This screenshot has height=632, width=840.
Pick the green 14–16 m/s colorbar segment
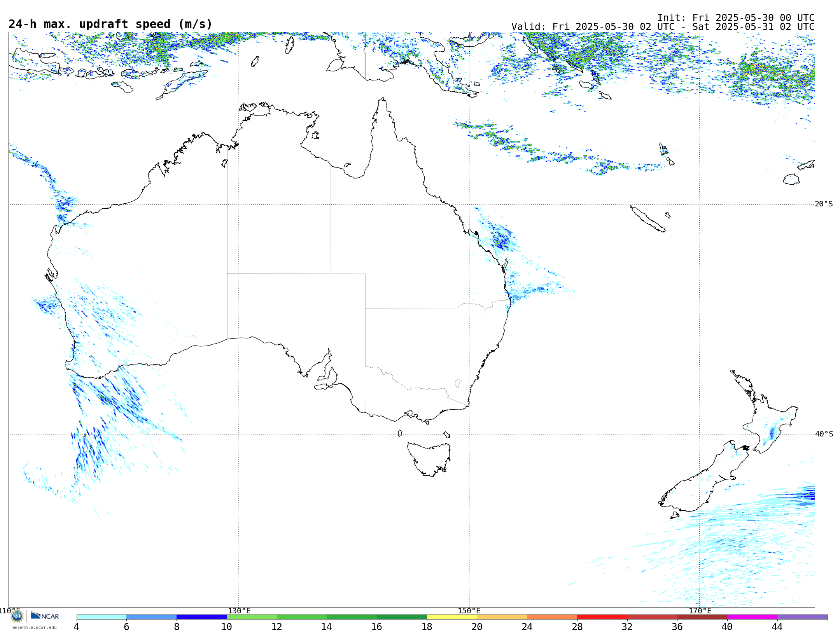(352, 617)
